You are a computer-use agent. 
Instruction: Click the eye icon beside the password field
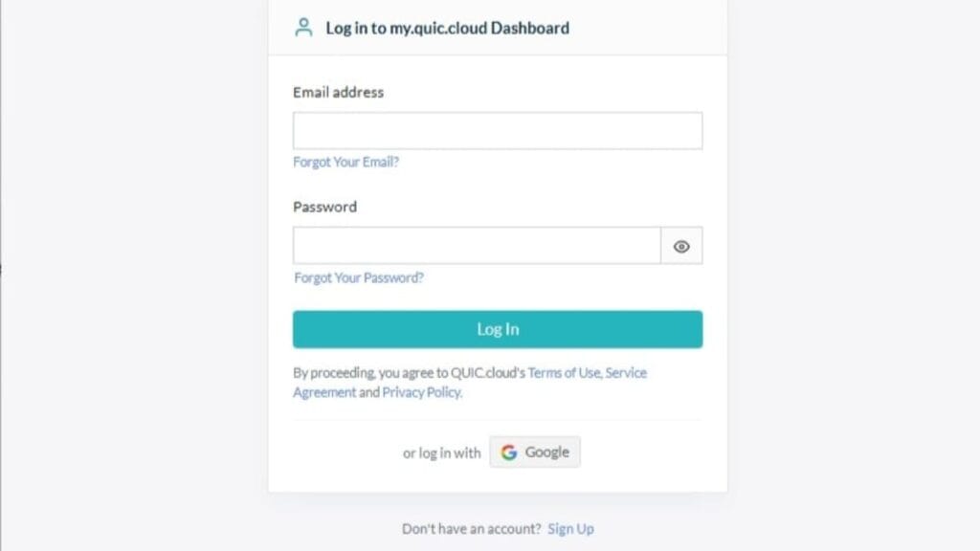[680, 246]
